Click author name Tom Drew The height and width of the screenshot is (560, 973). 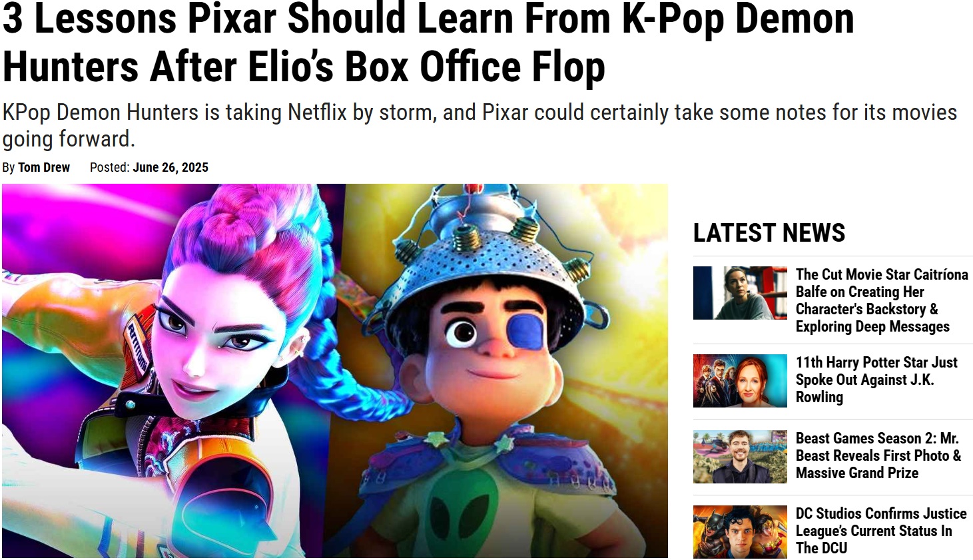tap(44, 167)
